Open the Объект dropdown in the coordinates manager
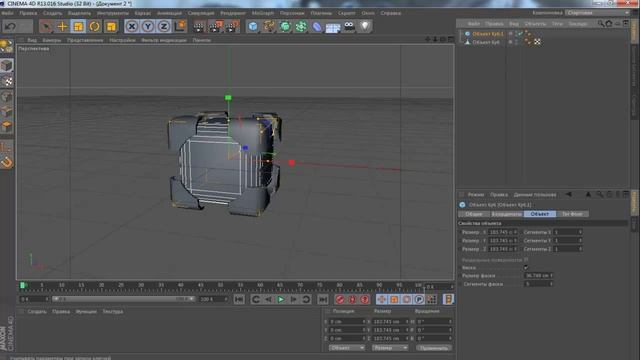Image resolution: width=640 pixels, height=360 pixels. pos(347,348)
